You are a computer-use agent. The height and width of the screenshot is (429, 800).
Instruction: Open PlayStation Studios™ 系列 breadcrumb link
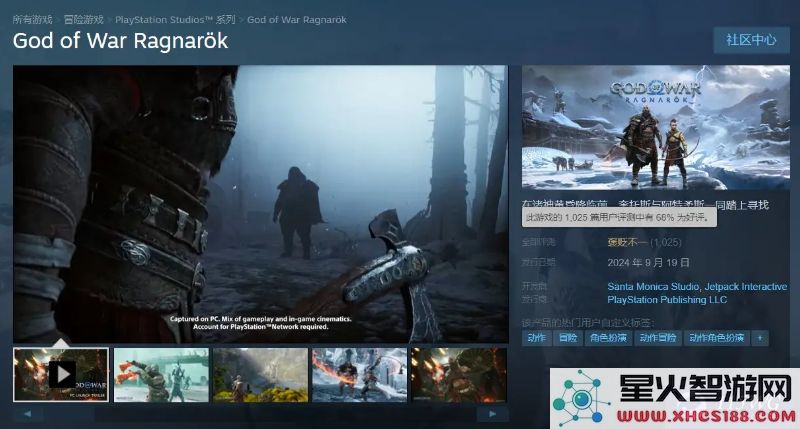click(x=175, y=20)
